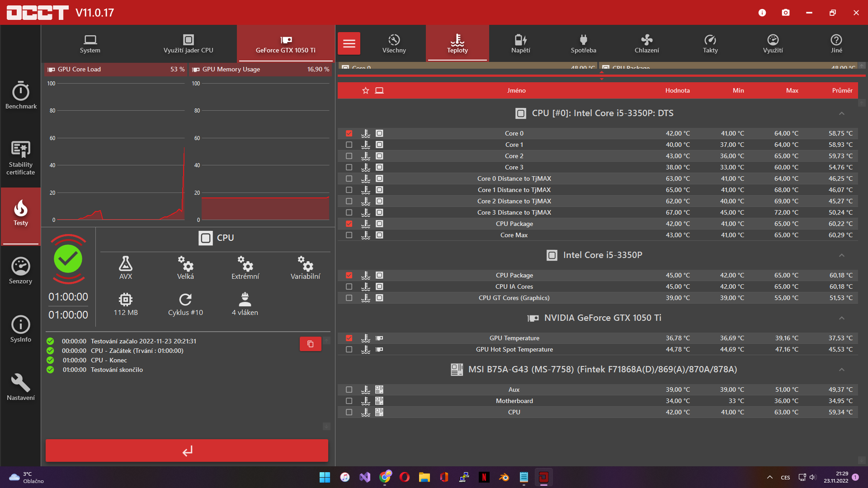Image resolution: width=868 pixels, height=488 pixels.
Task: Open SysInfo page in sidebar
Action: pos(21,329)
